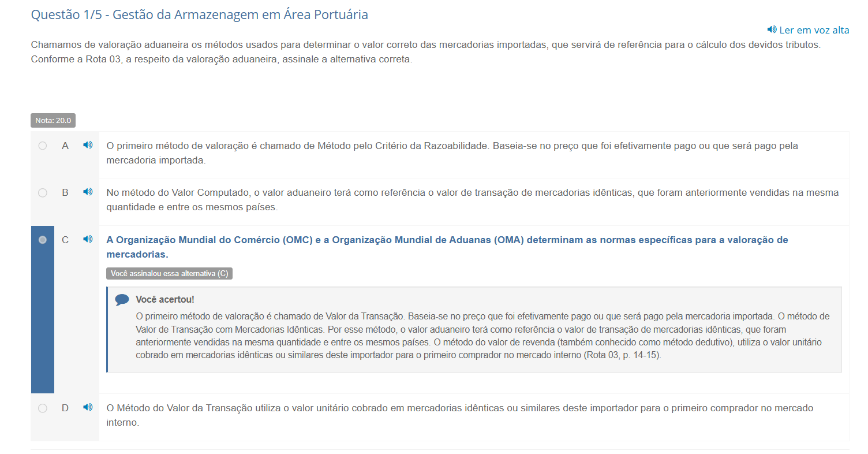Screen dimensions: 868x454
Task: Choose radio button for alternative D
Action: click(x=43, y=408)
